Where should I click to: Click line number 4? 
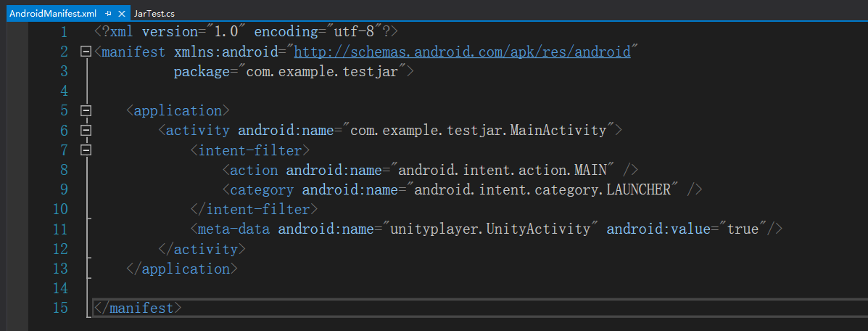[x=64, y=91]
